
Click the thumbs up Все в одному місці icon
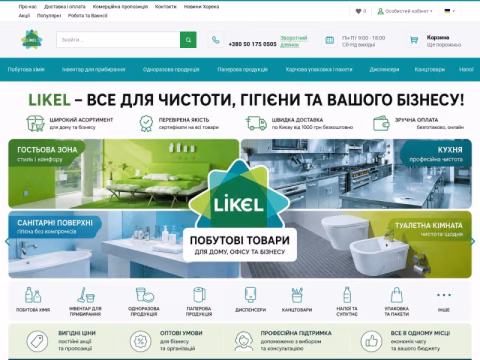371,341
